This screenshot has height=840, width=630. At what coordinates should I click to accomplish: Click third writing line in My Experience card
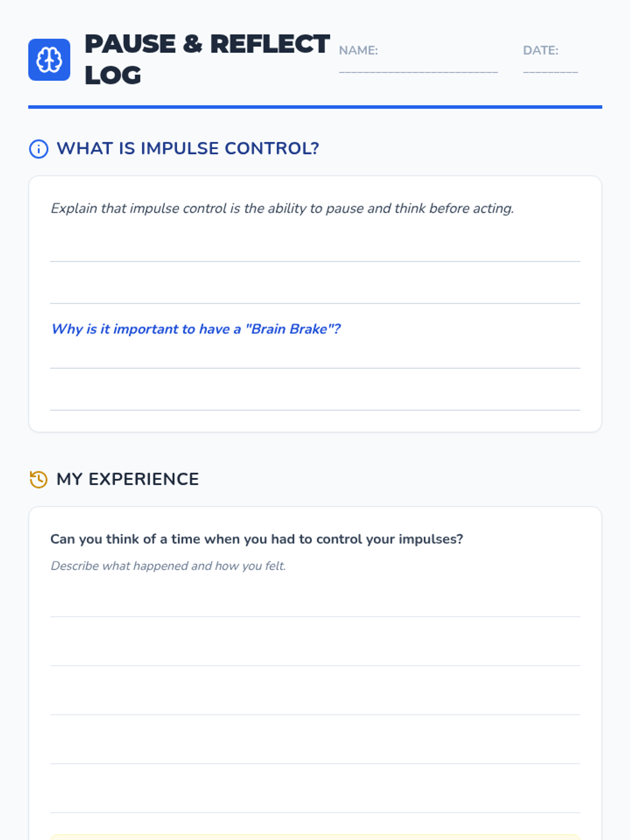pyautogui.click(x=315, y=703)
